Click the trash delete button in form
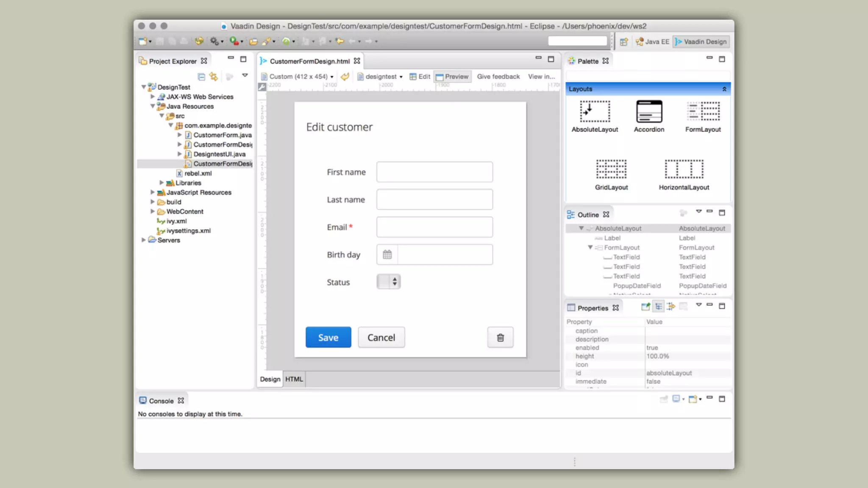Screen dimensions: 868x488 (x=500, y=337)
